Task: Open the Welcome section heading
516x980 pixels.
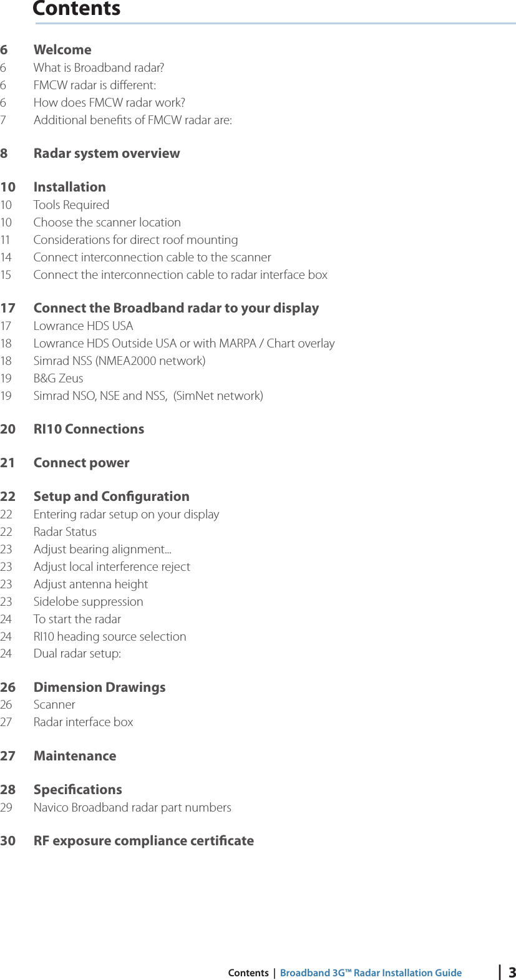Action: (62, 50)
